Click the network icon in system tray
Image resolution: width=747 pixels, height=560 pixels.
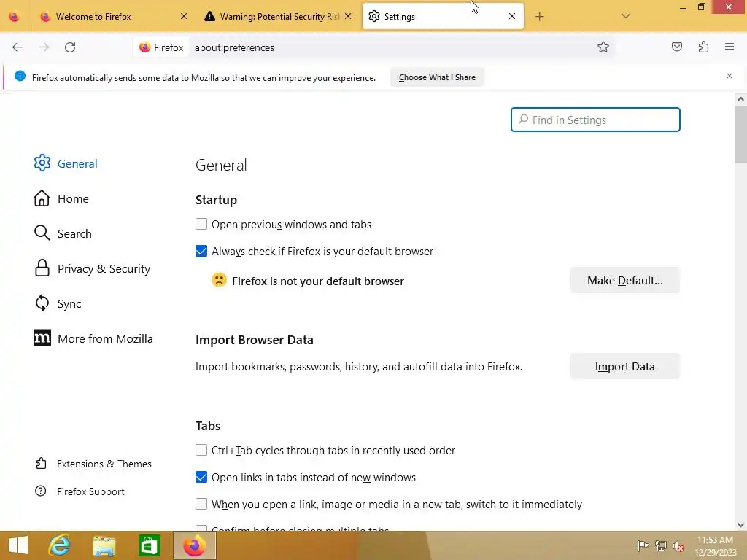661,545
